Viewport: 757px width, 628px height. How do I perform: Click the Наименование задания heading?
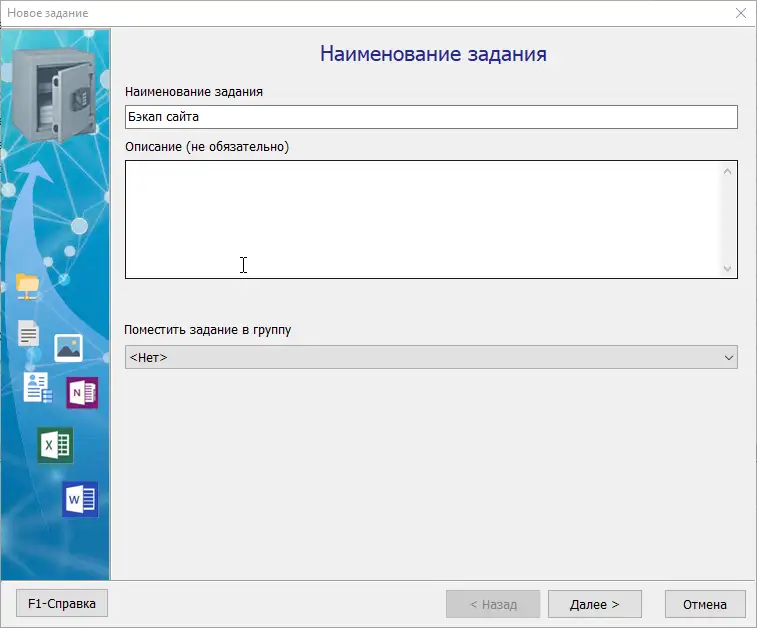tap(433, 54)
